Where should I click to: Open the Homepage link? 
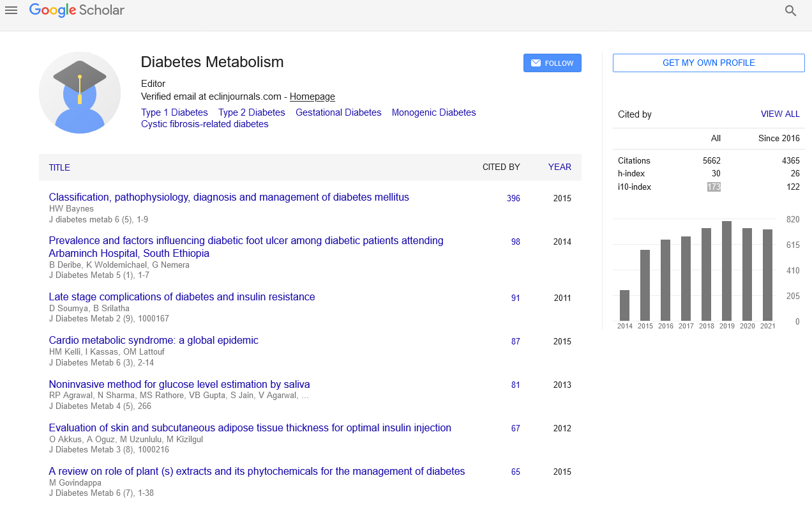(x=312, y=96)
